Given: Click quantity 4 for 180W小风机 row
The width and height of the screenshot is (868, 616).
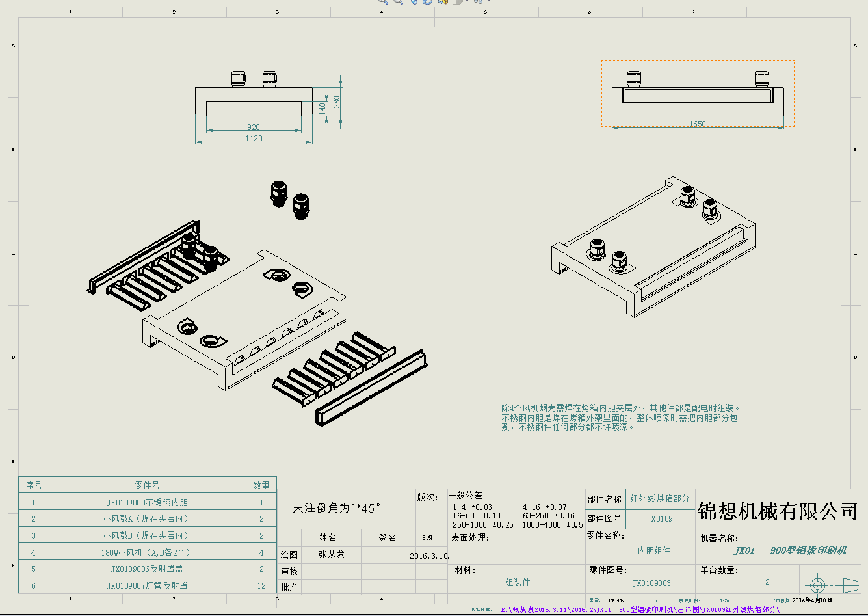Looking at the screenshot, I should click(261, 552).
